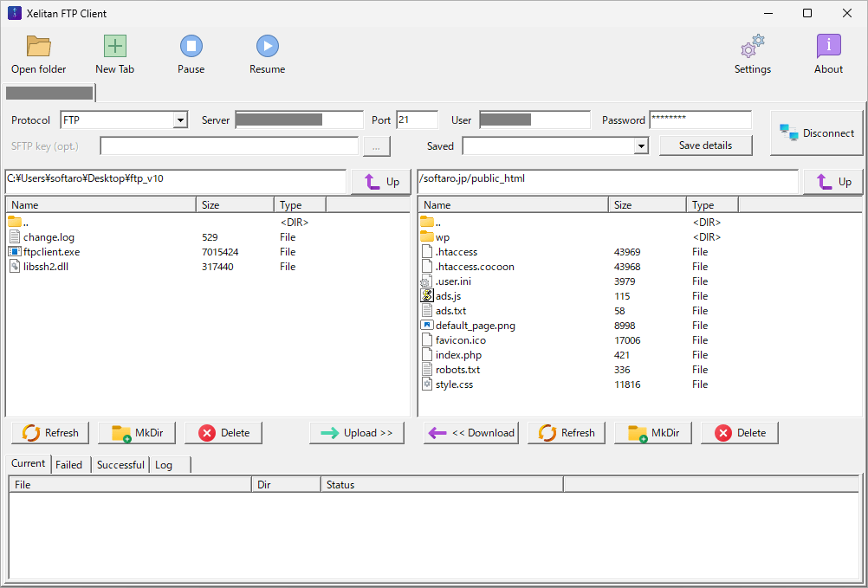
Task: Pause transfers with the Pause icon
Action: coord(191,47)
